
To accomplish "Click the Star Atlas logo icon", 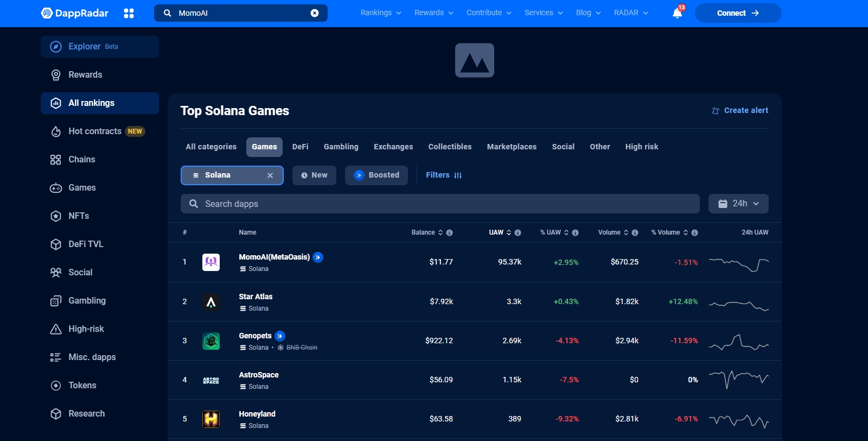I will tap(210, 302).
